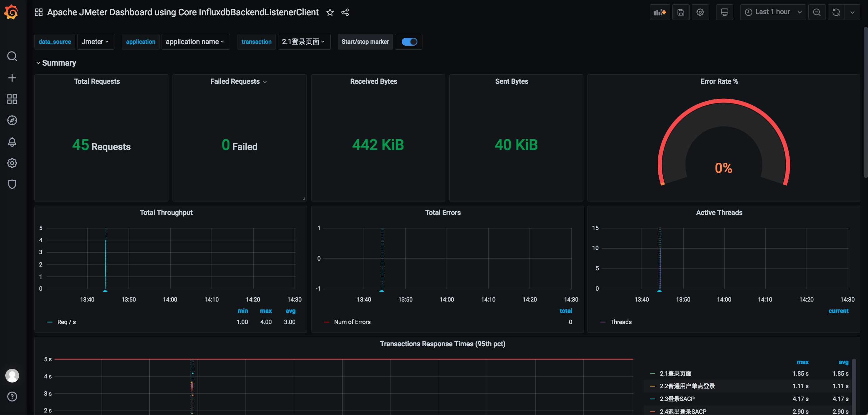868x415 pixels.
Task: Toggle the Num of Errors legend series
Action: click(352, 322)
